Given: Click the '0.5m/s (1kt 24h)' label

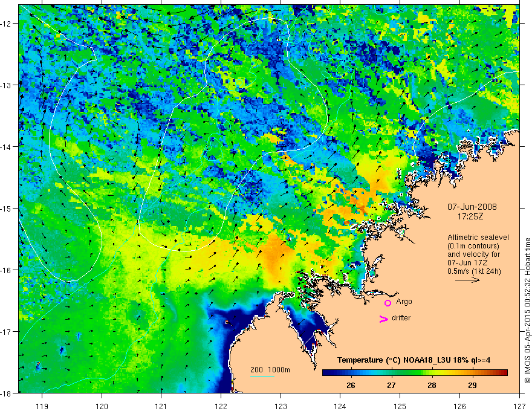Looking at the screenshot, I should (474, 271).
